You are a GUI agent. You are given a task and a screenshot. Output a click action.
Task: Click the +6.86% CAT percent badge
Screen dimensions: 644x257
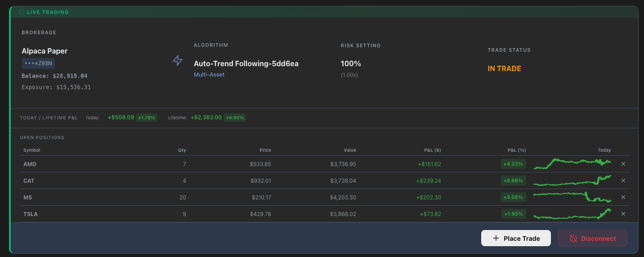pyautogui.click(x=513, y=180)
